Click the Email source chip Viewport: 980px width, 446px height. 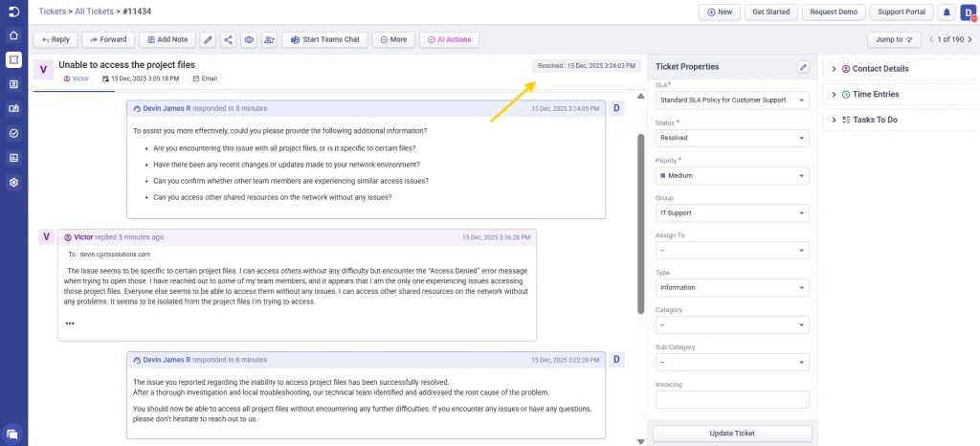[x=205, y=78]
